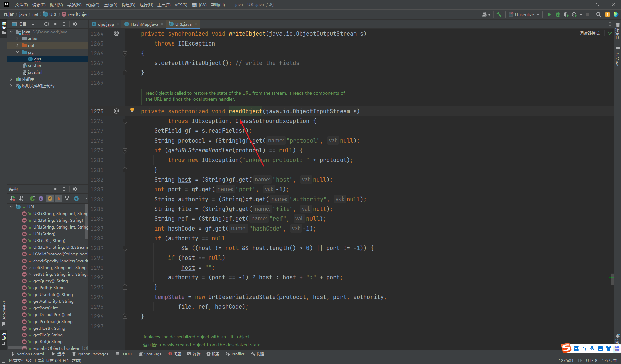Start debugging with the bug icon
Image resolution: width=621 pixels, height=364 pixels.
pos(558,14)
